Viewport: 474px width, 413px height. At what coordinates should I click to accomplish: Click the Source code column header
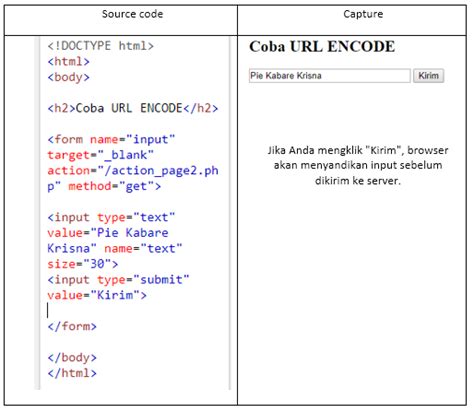coord(132,14)
